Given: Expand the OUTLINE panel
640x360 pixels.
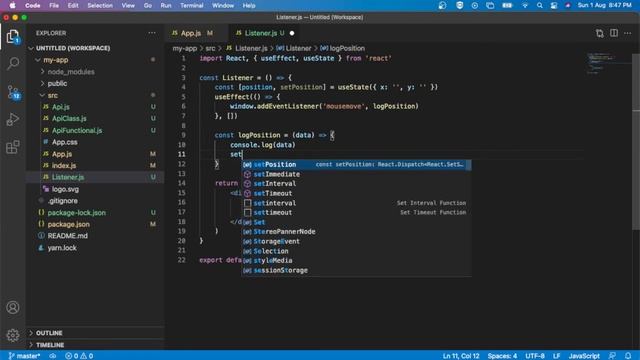Looking at the screenshot, I should pyautogui.click(x=49, y=333).
